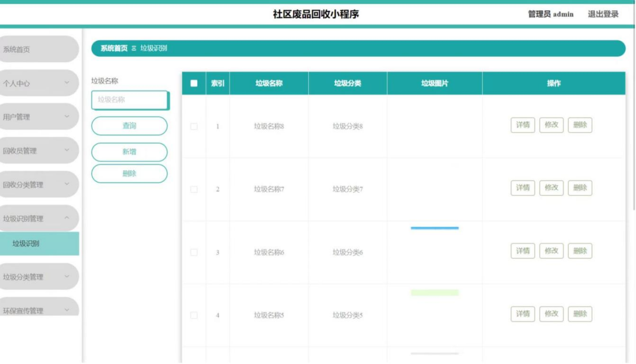This screenshot has height=364, width=636.
Task: Click the 垃圾名称8 cell
Action: tap(269, 126)
